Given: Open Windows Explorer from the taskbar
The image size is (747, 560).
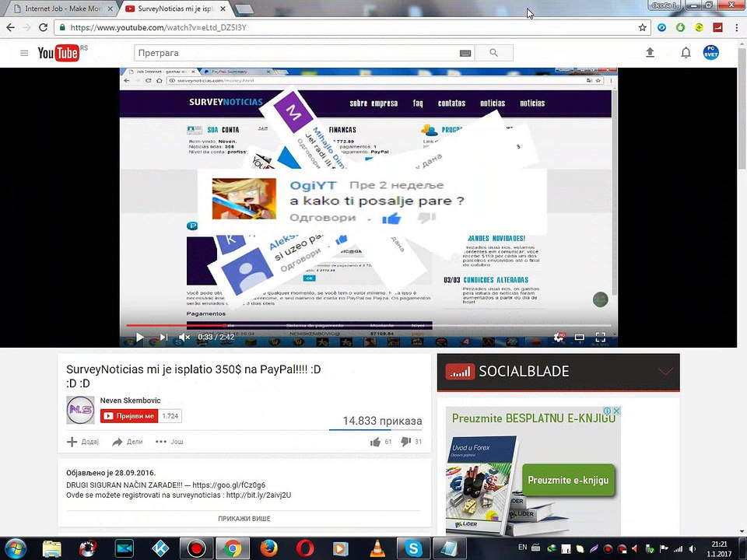Looking at the screenshot, I should tap(51, 548).
